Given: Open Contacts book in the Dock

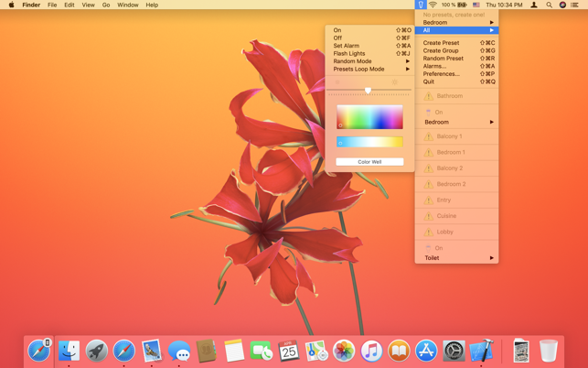Looking at the screenshot, I should tap(207, 351).
